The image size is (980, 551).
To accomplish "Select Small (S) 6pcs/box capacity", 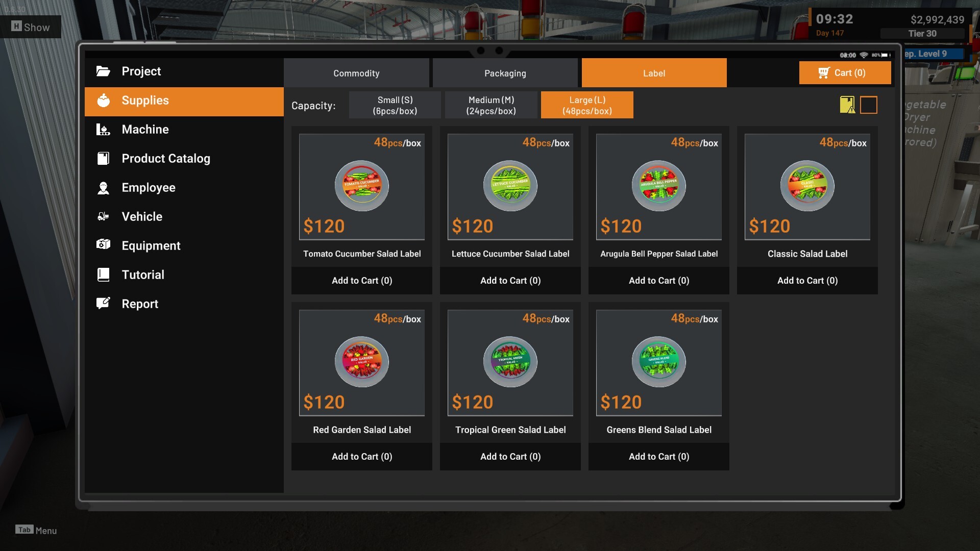I will (x=395, y=105).
